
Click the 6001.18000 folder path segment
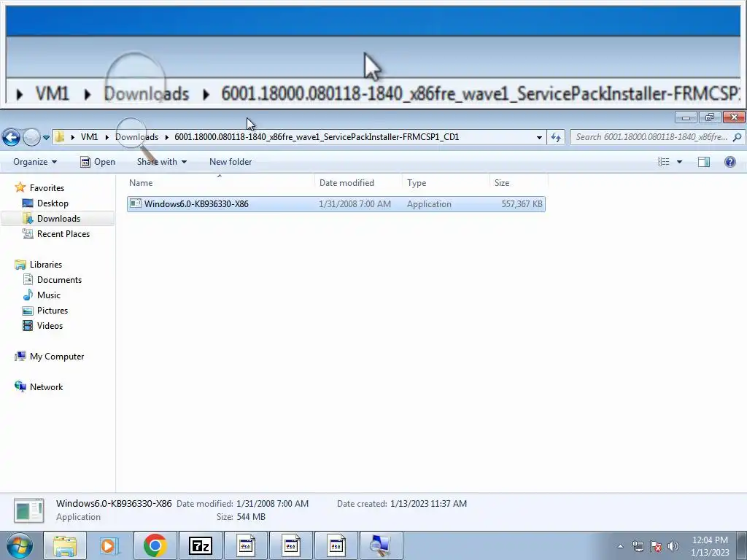coord(317,137)
